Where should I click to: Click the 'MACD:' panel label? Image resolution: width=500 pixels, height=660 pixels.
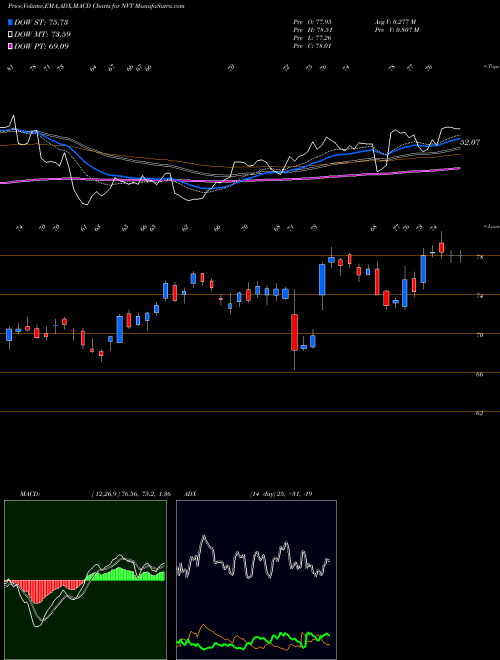click(30, 494)
